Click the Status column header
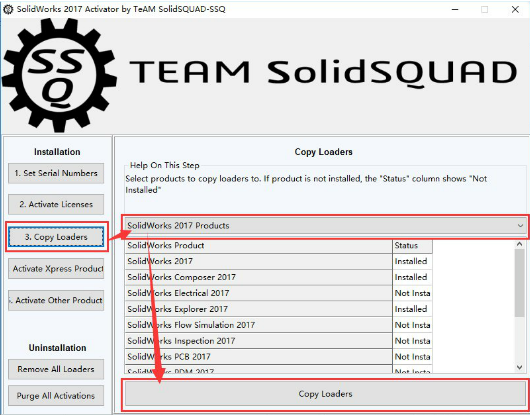The height and width of the screenshot is (415, 530). [412, 245]
